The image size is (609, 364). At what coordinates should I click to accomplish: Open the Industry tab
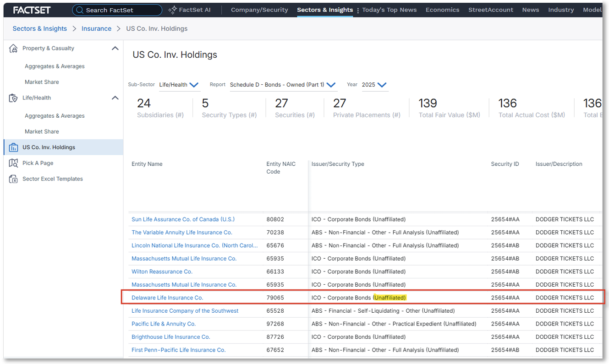pos(561,10)
